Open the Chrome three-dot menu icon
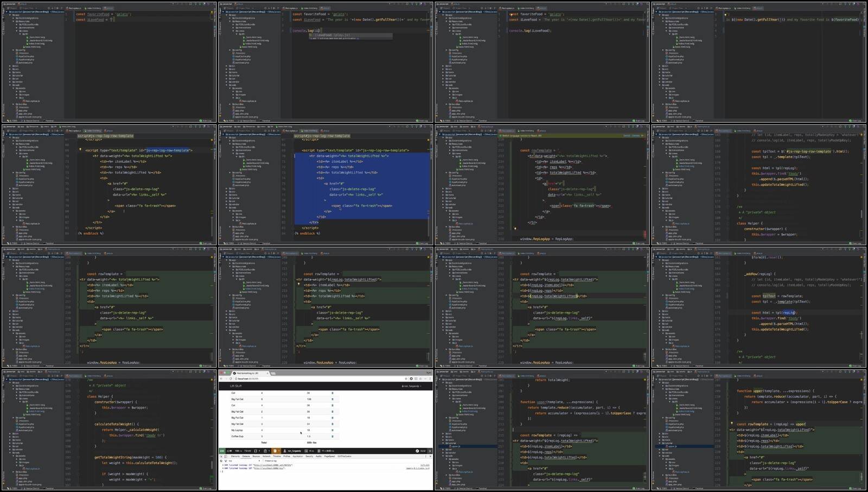This screenshot has width=868, height=492. point(430,379)
